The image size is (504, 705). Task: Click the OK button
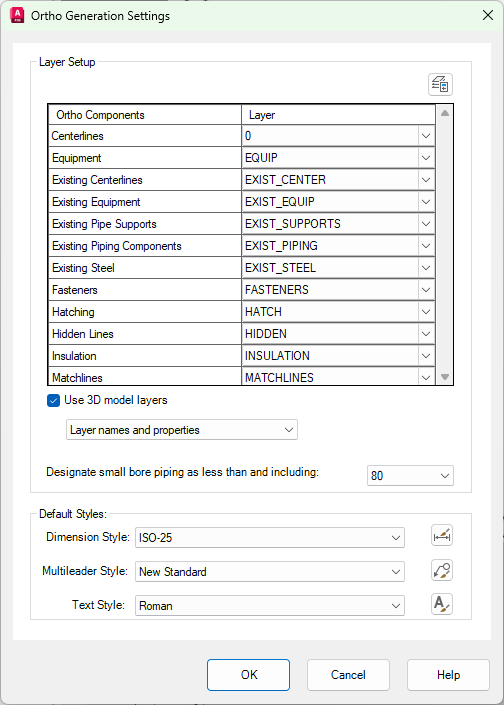(248, 675)
